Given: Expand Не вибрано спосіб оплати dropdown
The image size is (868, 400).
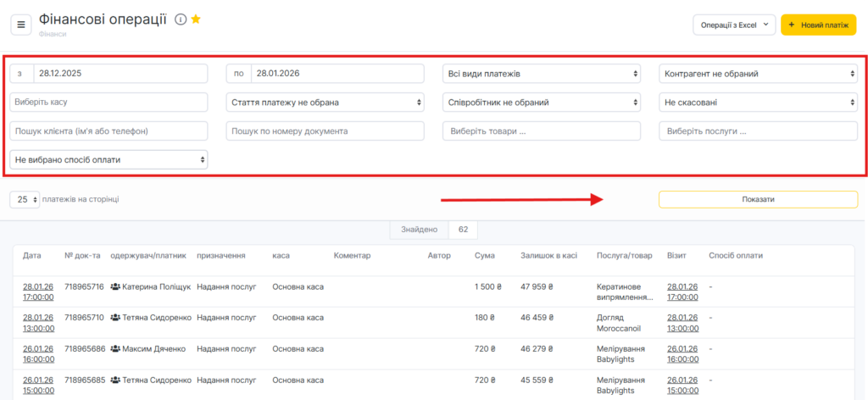Looking at the screenshot, I should pos(108,158).
